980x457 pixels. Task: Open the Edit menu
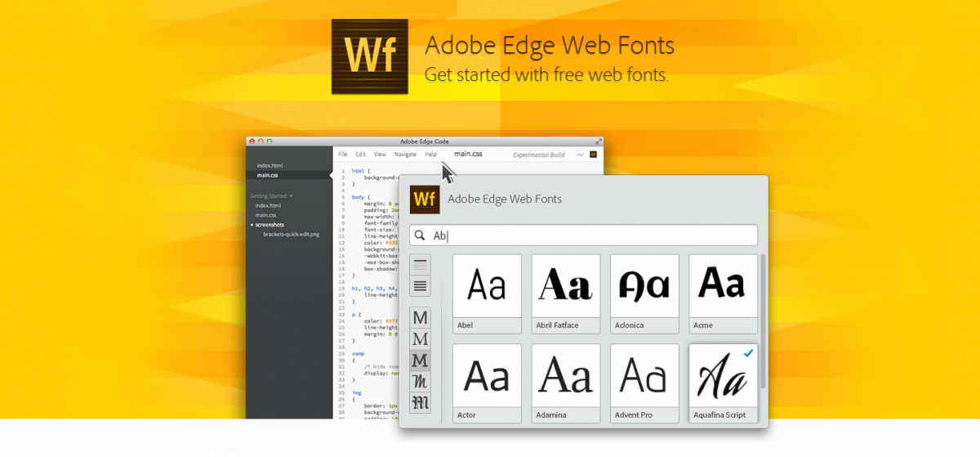pos(360,154)
